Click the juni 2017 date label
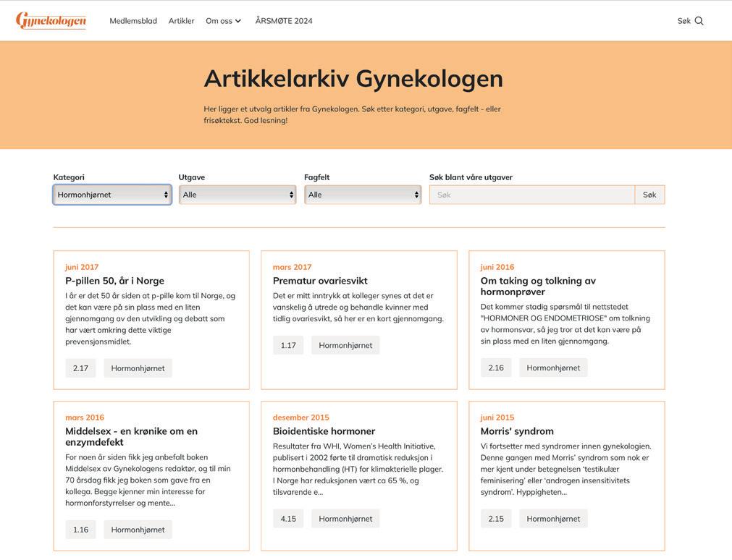Viewport: 732px width, 560px height. click(82, 267)
